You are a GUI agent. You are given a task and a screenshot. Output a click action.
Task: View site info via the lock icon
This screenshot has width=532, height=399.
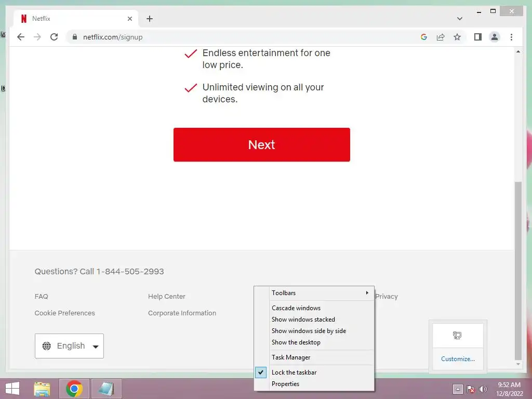click(x=75, y=37)
